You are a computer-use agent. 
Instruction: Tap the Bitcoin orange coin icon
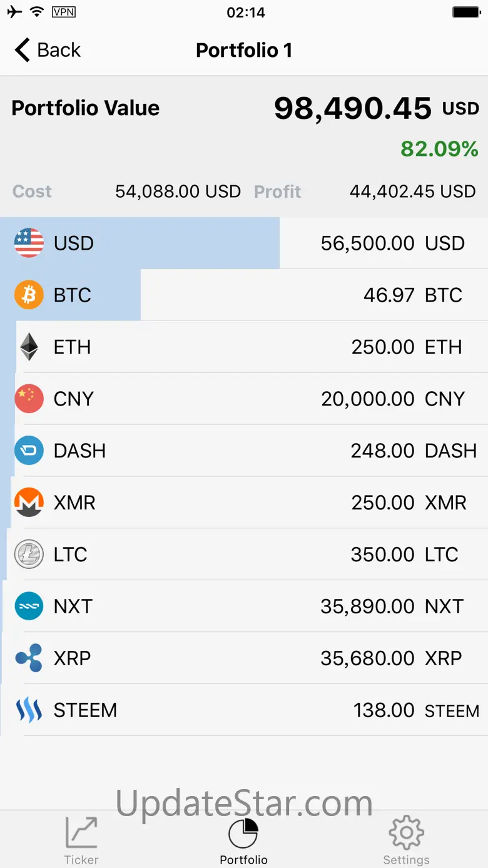click(29, 295)
